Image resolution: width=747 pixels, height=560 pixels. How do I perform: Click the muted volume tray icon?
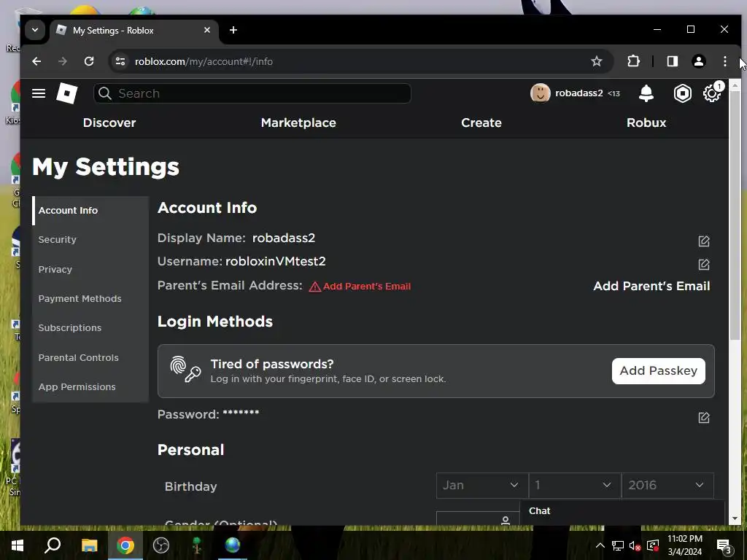[635, 545]
